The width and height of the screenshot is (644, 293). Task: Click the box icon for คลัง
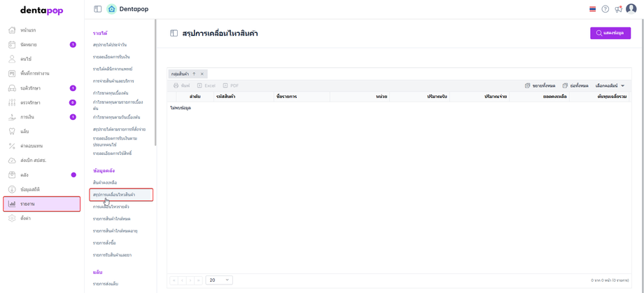(12, 175)
